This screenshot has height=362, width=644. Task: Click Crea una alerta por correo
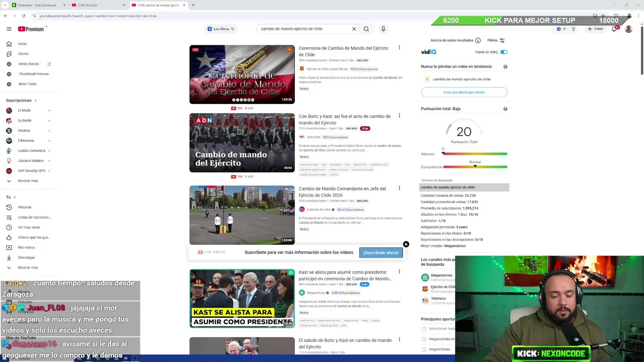pyautogui.click(x=464, y=92)
